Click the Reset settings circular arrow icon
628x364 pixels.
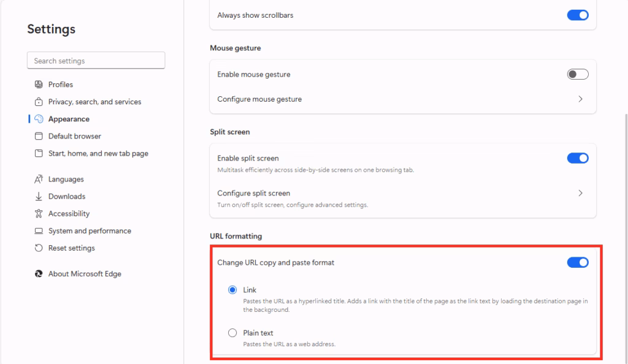[x=39, y=248]
